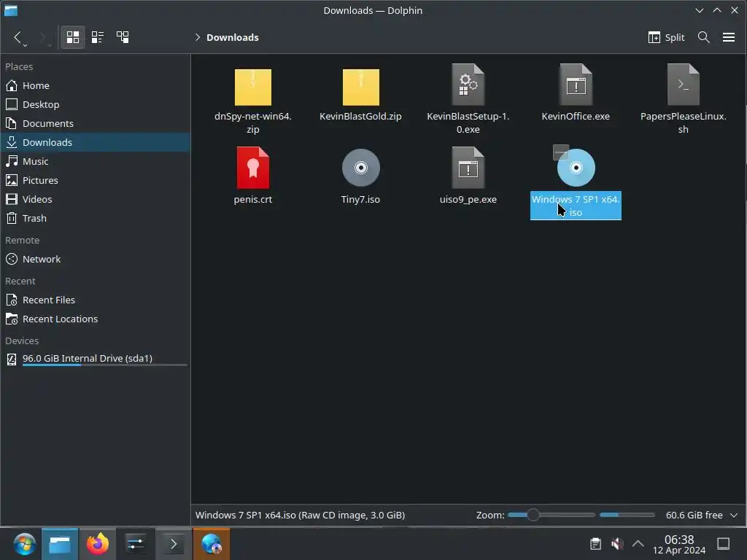
Task: Click the free space usage bar
Action: 627,515
